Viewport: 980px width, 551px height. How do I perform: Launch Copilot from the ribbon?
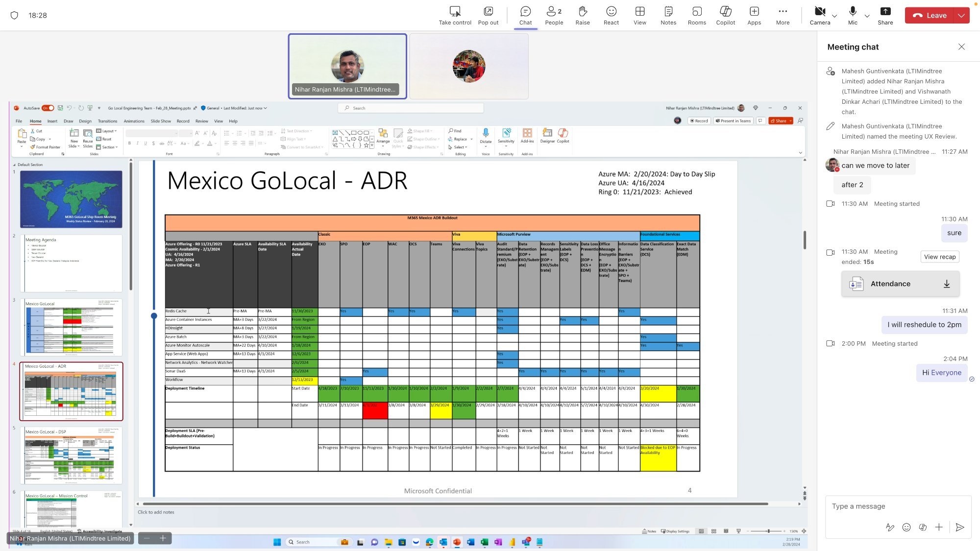563,136
